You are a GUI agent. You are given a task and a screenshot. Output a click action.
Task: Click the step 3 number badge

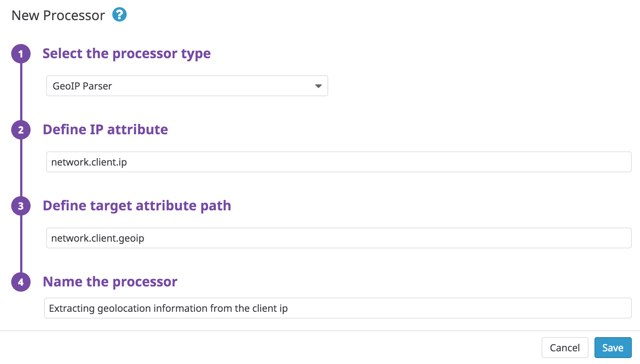point(21,206)
